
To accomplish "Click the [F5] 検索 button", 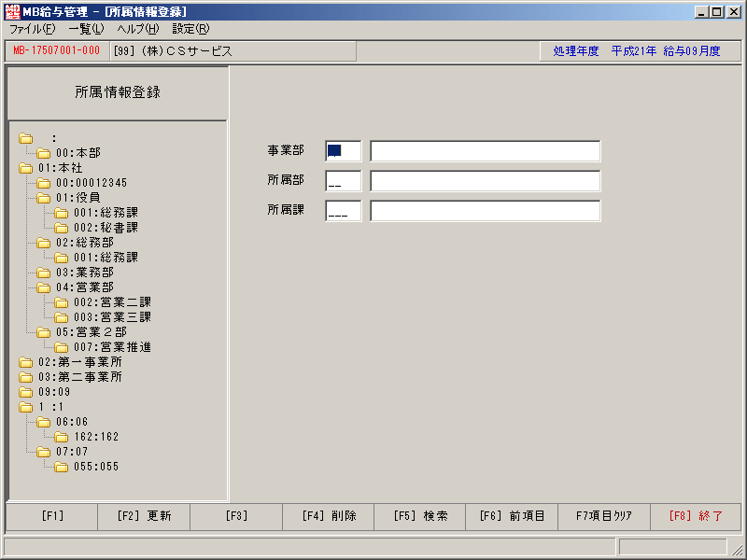I will (x=420, y=516).
